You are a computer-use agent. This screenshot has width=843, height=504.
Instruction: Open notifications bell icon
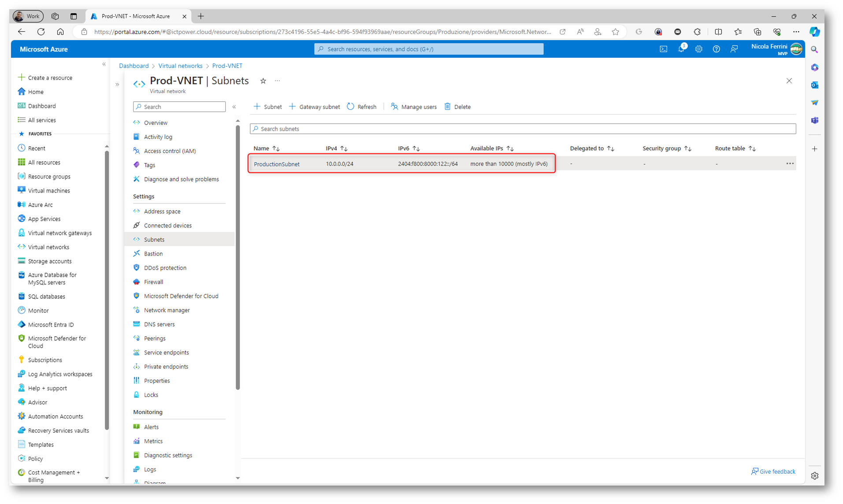(x=681, y=49)
